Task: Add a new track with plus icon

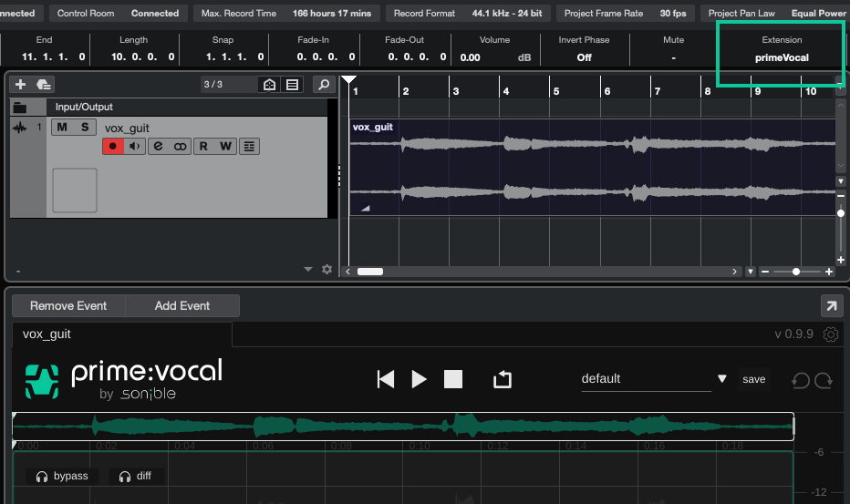Action: 21,85
